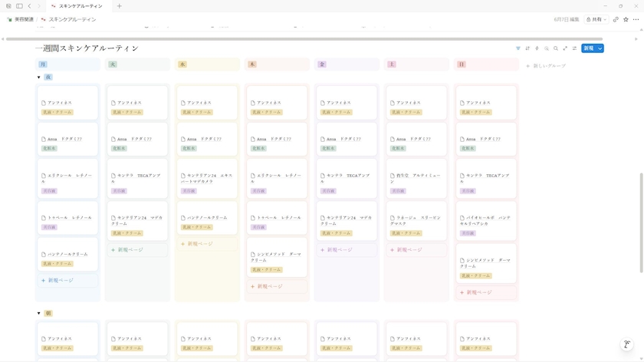Open ラネージュ スリーピングマスク card

coord(416,221)
